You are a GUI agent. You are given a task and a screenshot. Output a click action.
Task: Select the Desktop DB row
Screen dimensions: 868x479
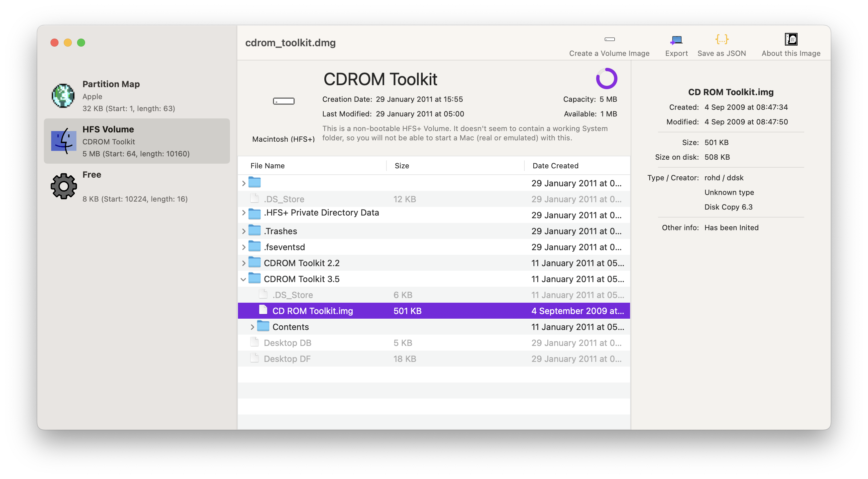[x=434, y=343]
